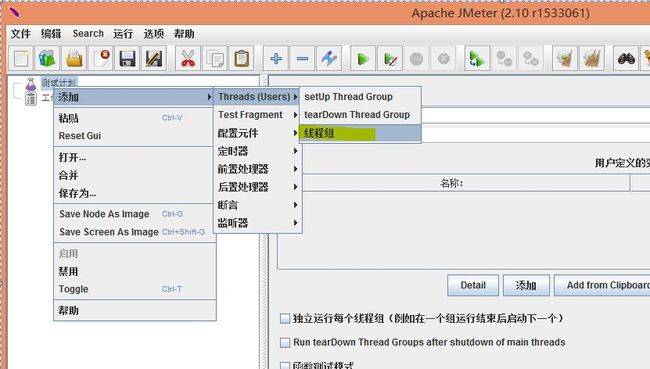Click Start no pauses icon
The image size is (650, 369).
tap(390, 58)
